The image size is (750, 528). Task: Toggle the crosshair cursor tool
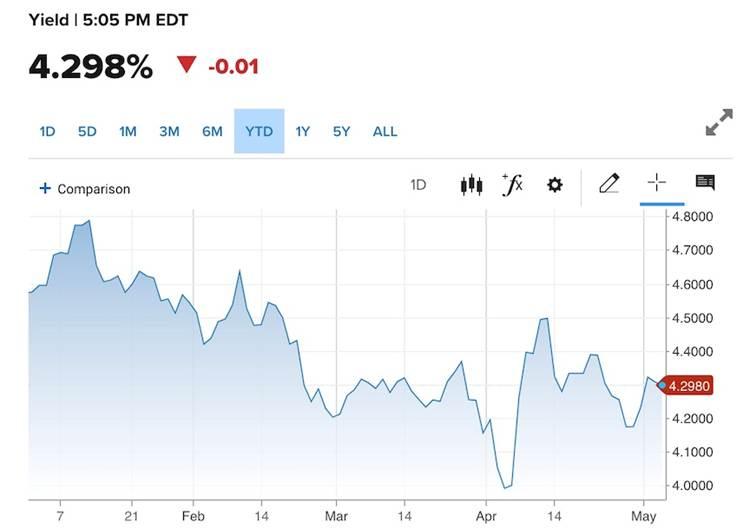pyautogui.click(x=657, y=183)
